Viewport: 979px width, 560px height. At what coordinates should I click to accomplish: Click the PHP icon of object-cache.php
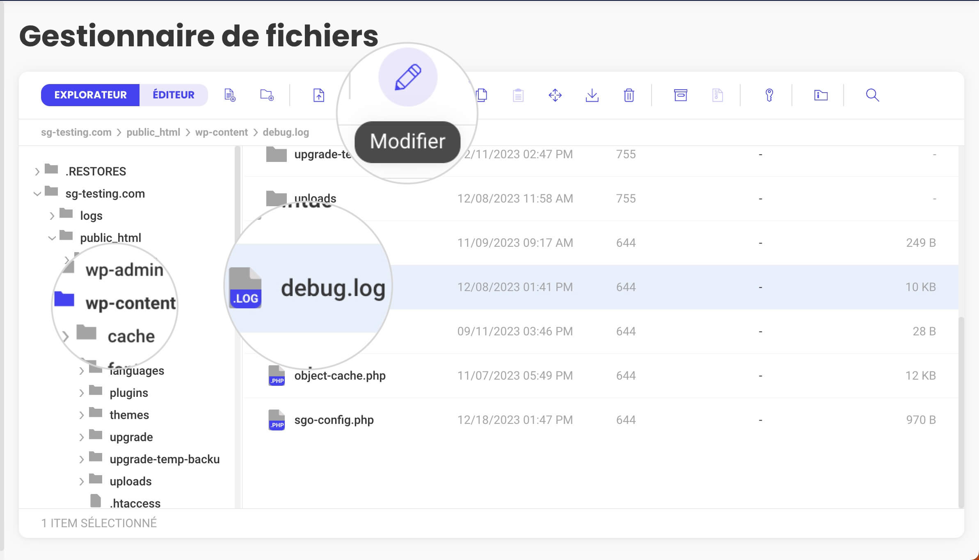[277, 376]
